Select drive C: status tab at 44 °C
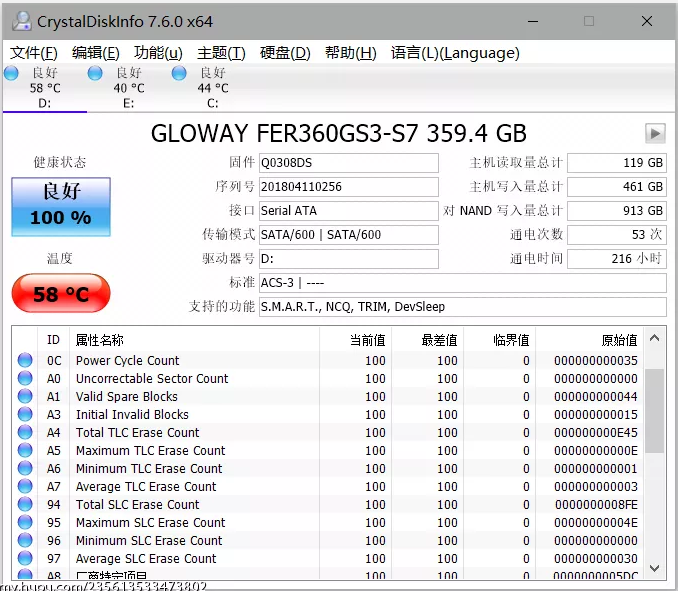Viewport: 678px width, 591px height. tap(212, 88)
